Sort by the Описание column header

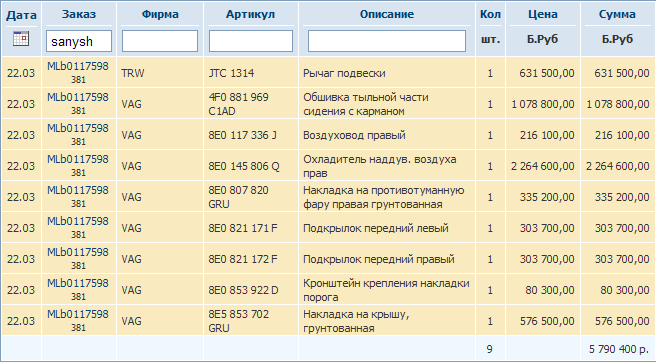coord(387,14)
